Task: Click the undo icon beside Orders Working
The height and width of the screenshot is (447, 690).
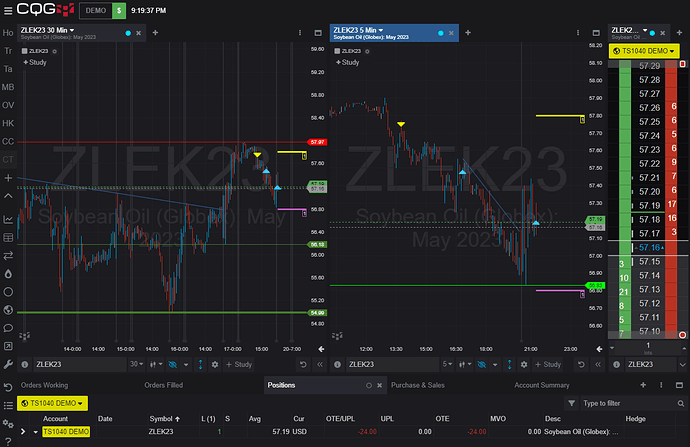Action: click(x=8, y=387)
